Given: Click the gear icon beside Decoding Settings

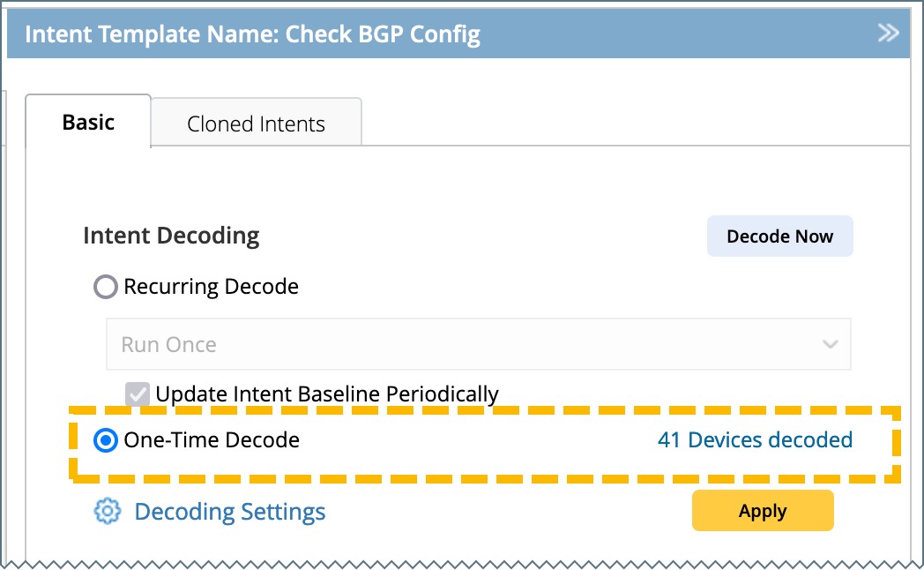Looking at the screenshot, I should [x=107, y=511].
